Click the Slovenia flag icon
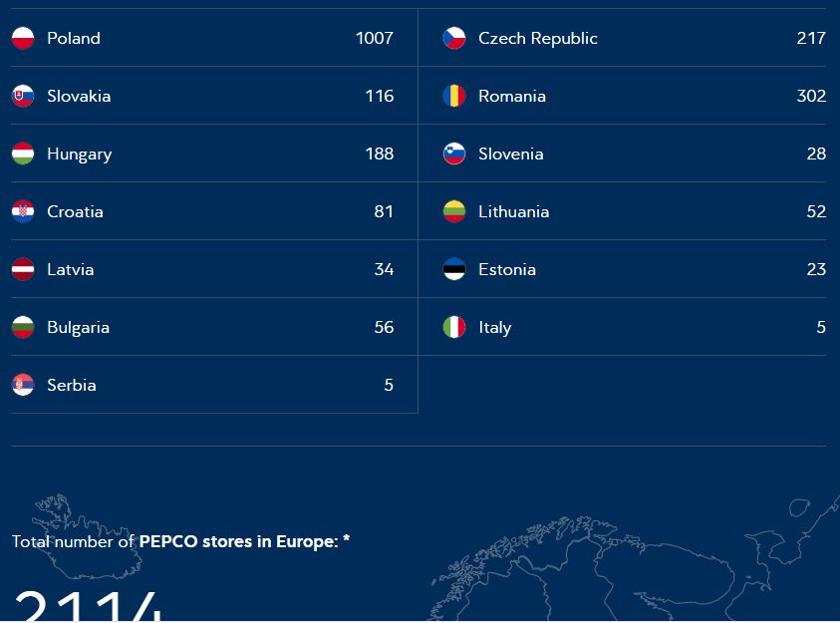 454,154
